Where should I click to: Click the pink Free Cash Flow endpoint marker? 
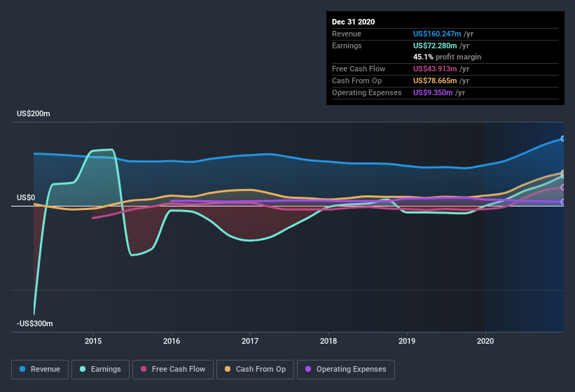pyautogui.click(x=562, y=188)
